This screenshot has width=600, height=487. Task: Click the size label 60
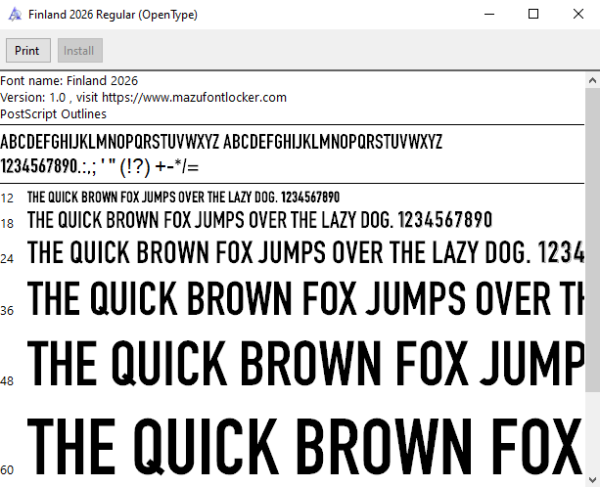point(7,470)
